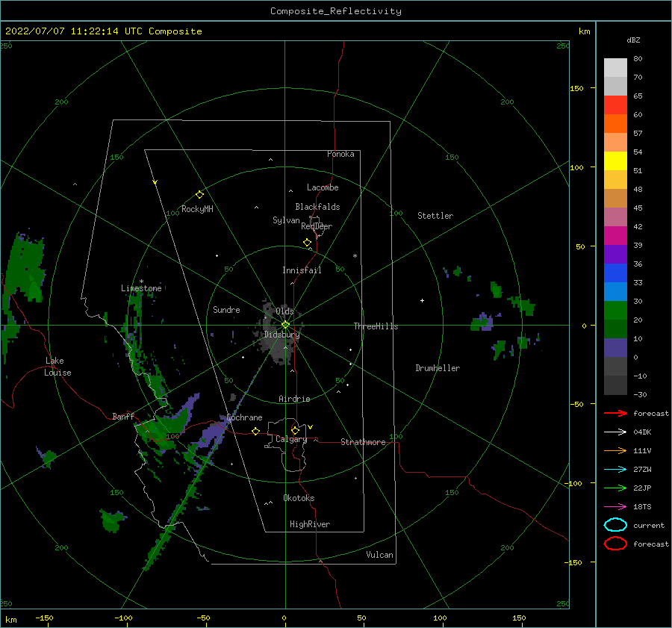
Task: Click the red 60-65 dBZ color band
Action: pos(615,105)
